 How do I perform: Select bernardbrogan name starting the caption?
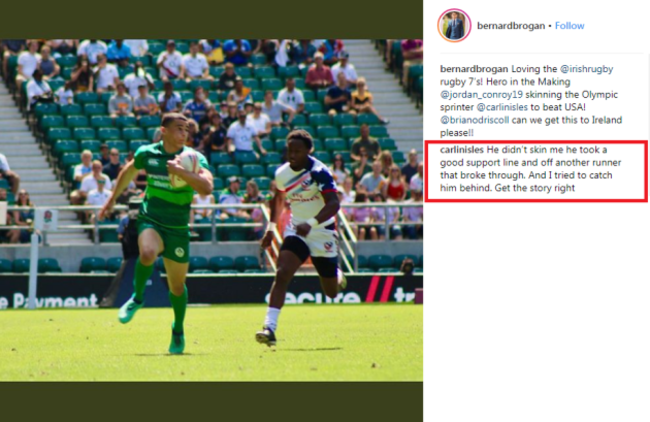coord(474,69)
